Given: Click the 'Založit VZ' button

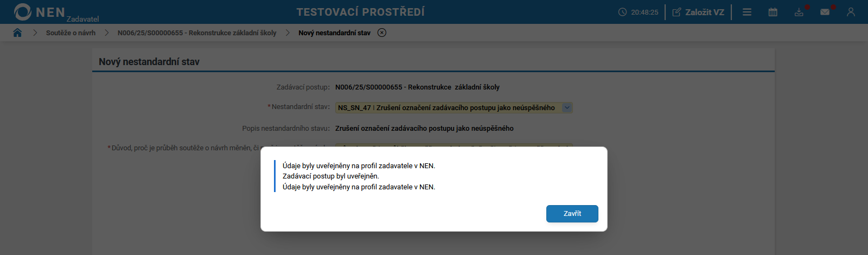Looking at the screenshot, I should tap(698, 12).
